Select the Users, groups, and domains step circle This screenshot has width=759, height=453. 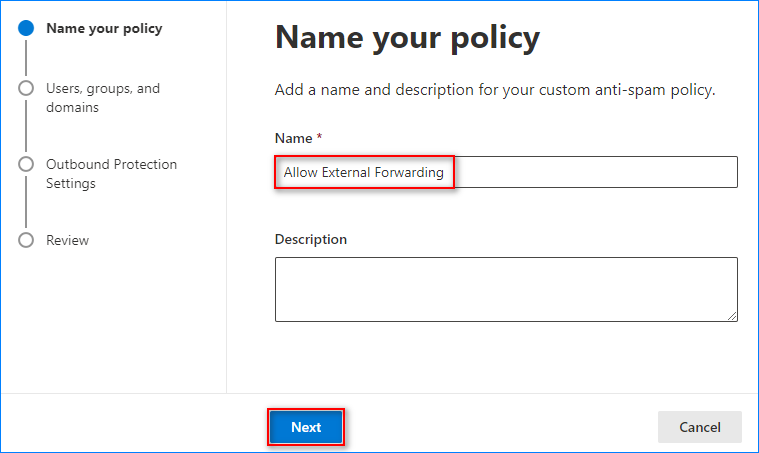coord(26,88)
